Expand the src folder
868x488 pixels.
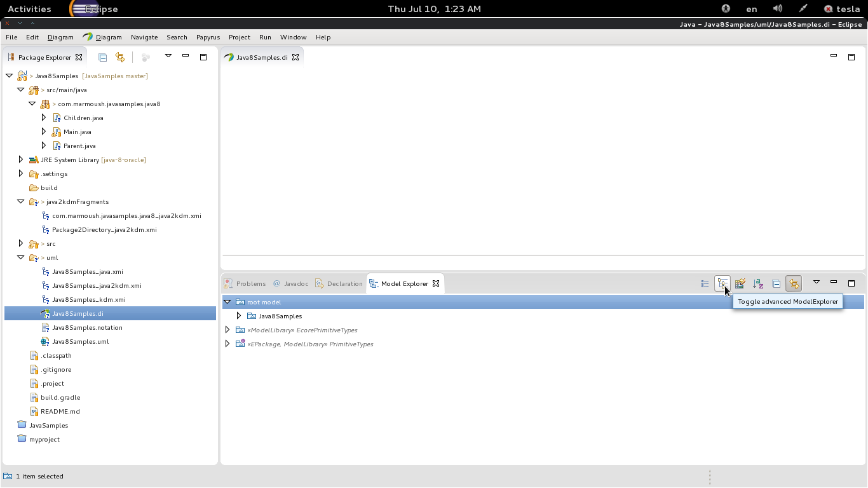[20, 243]
